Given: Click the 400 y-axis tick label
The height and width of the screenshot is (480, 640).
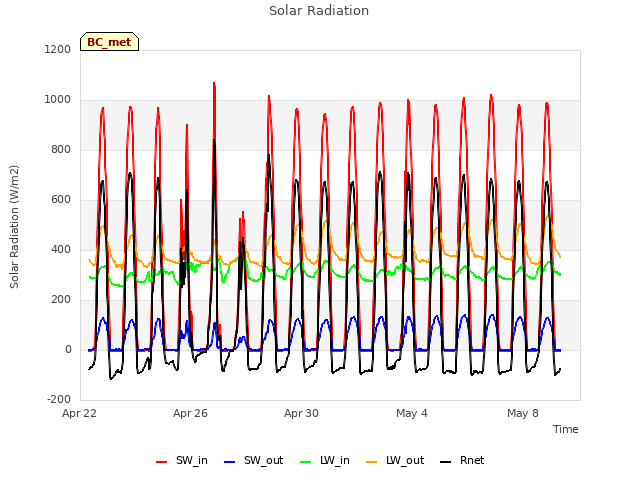Looking at the screenshot, I should pos(61,249).
